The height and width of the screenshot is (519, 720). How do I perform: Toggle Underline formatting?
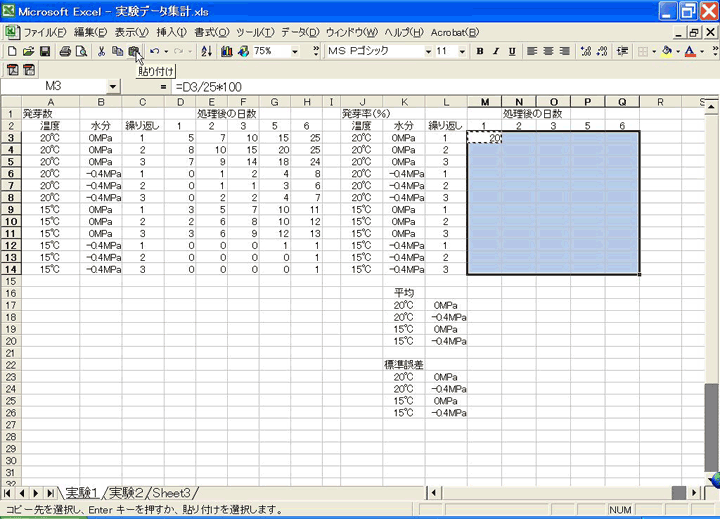[x=511, y=51]
